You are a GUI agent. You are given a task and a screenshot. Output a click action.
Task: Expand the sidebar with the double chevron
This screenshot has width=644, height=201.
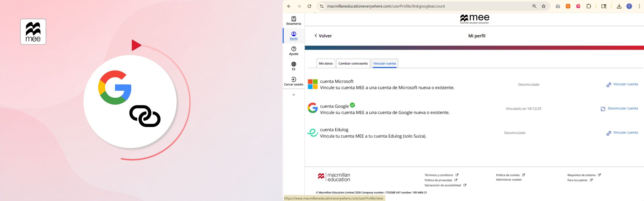[294, 95]
